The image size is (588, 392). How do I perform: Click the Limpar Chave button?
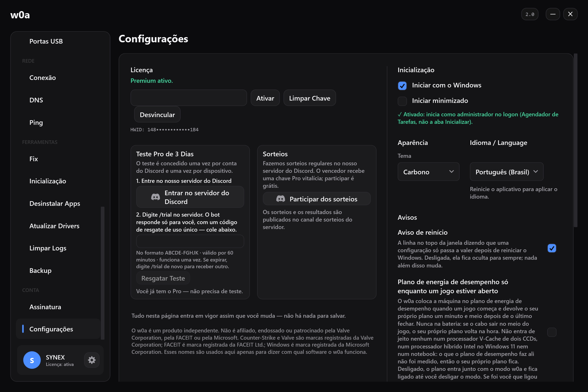pyautogui.click(x=309, y=98)
